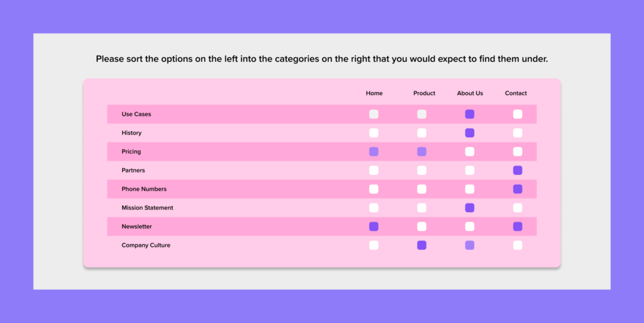
Task: Select Pricing under the Product column
Action: point(421,152)
